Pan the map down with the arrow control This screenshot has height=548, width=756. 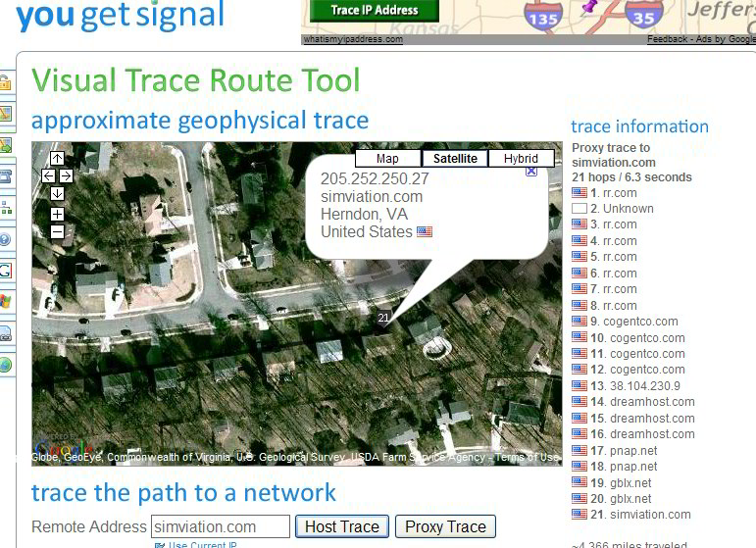[57, 194]
